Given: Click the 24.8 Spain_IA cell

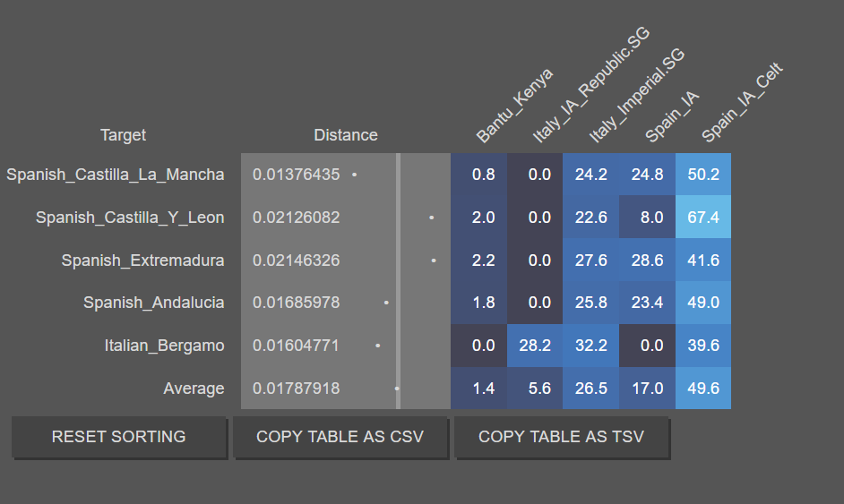Looking at the screenshot, I should [647, 175].
